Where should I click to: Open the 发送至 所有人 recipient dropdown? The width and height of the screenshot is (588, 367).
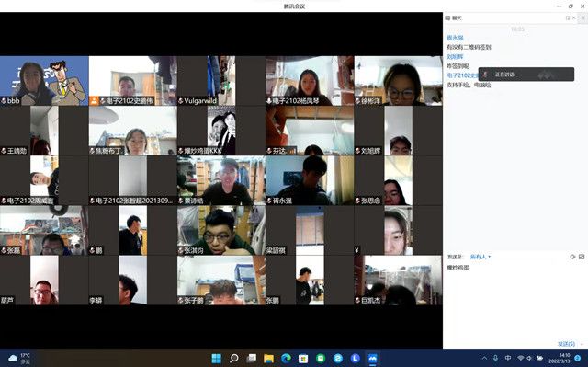pos(481,257)
